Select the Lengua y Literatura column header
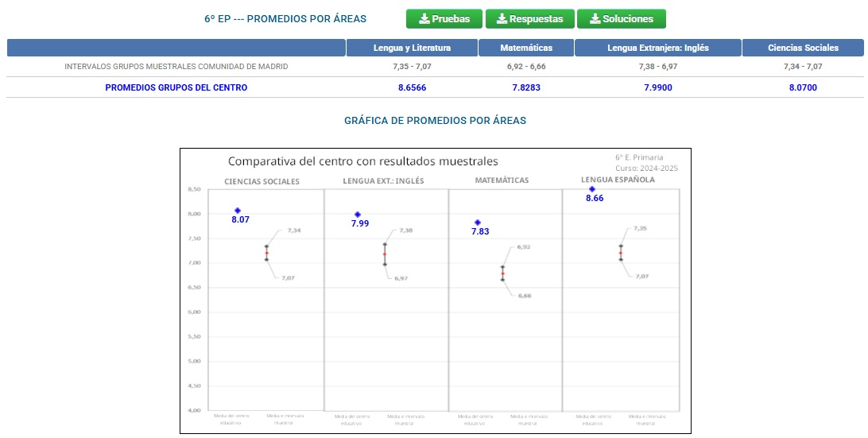 point(412,48)
